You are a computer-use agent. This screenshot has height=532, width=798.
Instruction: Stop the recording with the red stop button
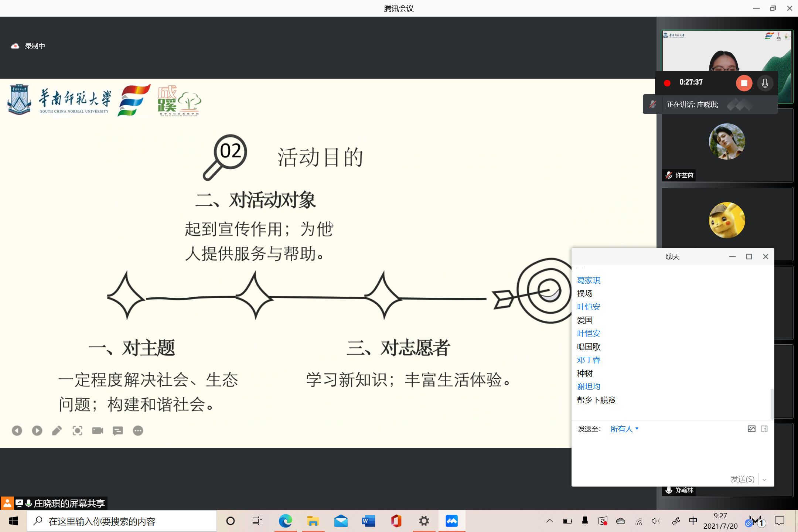(744, 83)
